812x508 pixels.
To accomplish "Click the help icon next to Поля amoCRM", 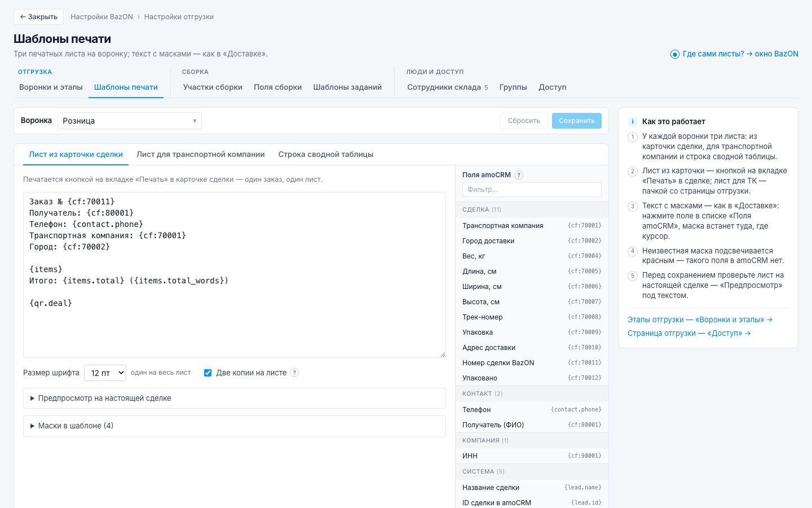I will coord(519,175).
